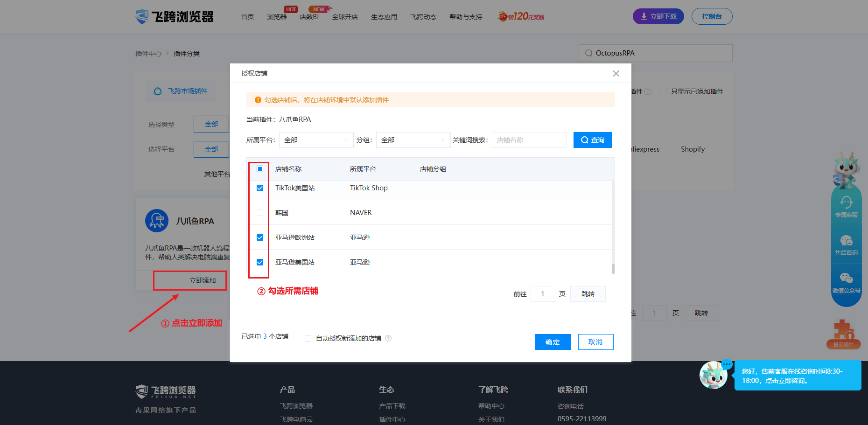
Task: Click the 领120元奖励 promo badge
Action: coord(521,17)
